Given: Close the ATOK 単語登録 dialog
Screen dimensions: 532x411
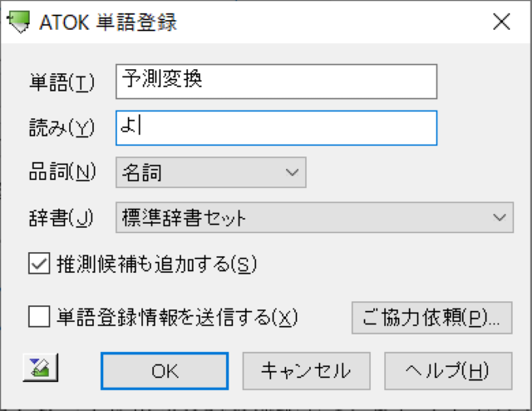Looking at the screenshot, I should pos(501,22).
